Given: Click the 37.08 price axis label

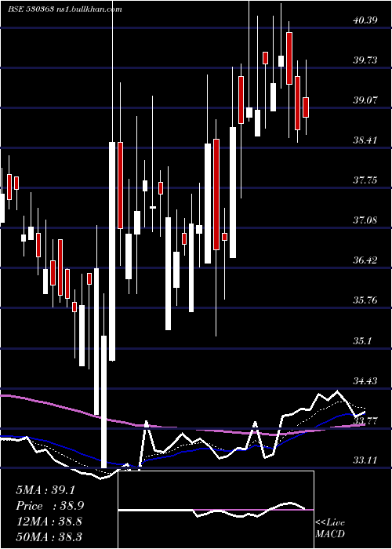Looking at the screenshot, I should 365,220.
